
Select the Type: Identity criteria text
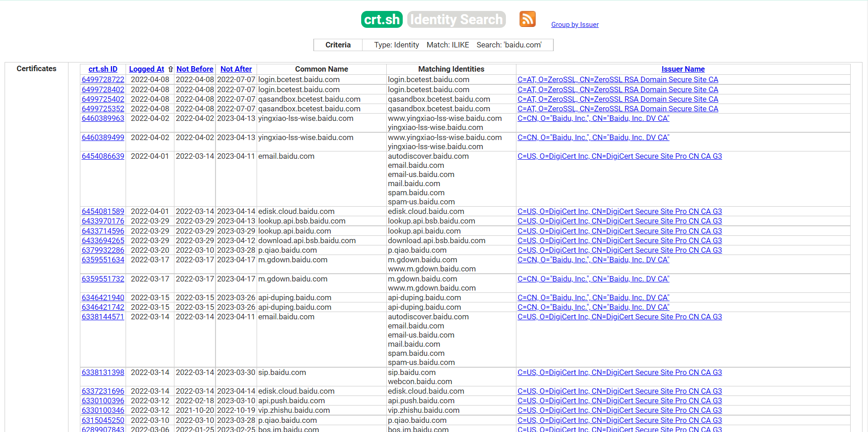point(396,45)
